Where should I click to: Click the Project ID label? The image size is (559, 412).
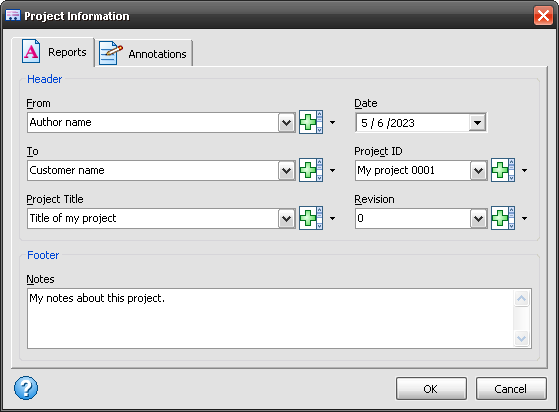[x=378, y=151]
